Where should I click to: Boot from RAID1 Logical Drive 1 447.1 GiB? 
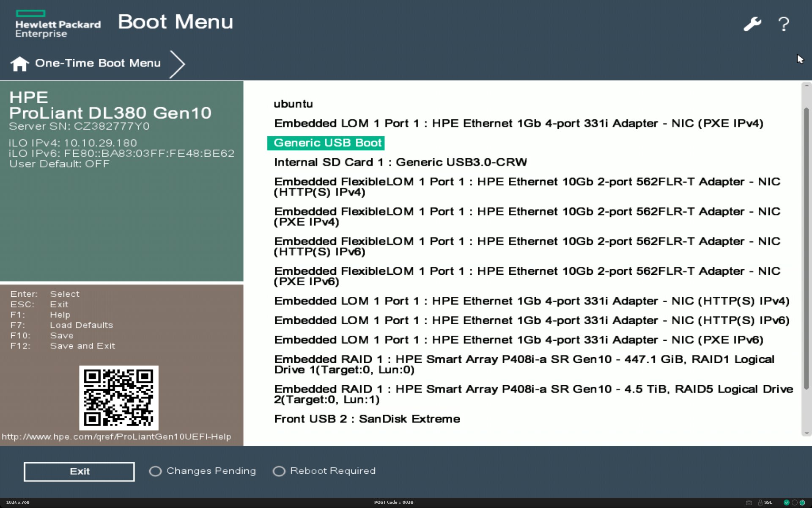click(x=524, y=364)
